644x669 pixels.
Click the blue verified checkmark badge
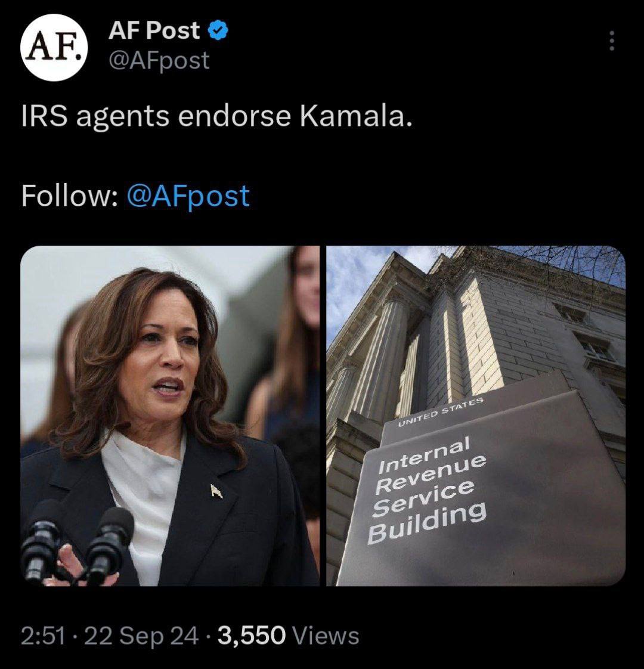[x=218, y=31]
